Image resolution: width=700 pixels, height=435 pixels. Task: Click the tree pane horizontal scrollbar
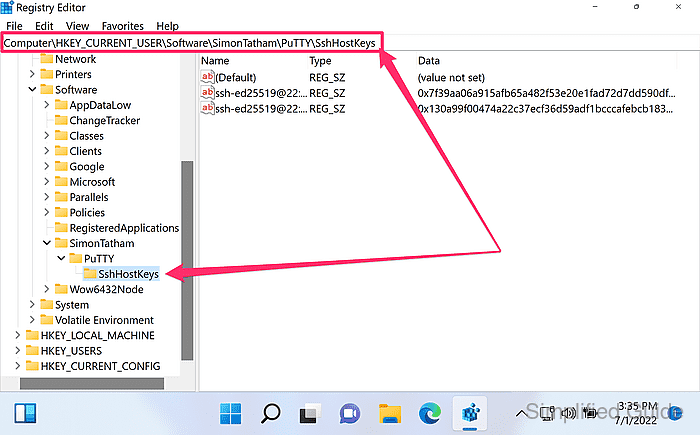coord(92,383)
